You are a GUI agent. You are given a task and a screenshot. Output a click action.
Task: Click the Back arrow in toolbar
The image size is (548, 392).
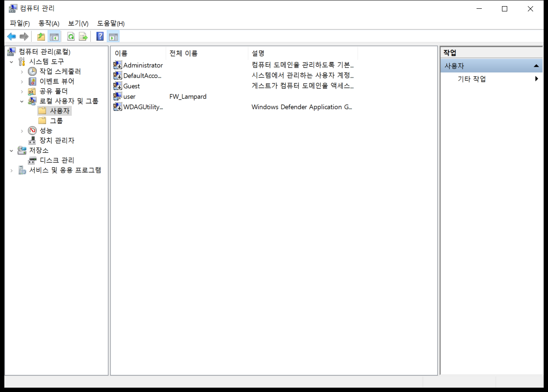(x=11, y=37)
